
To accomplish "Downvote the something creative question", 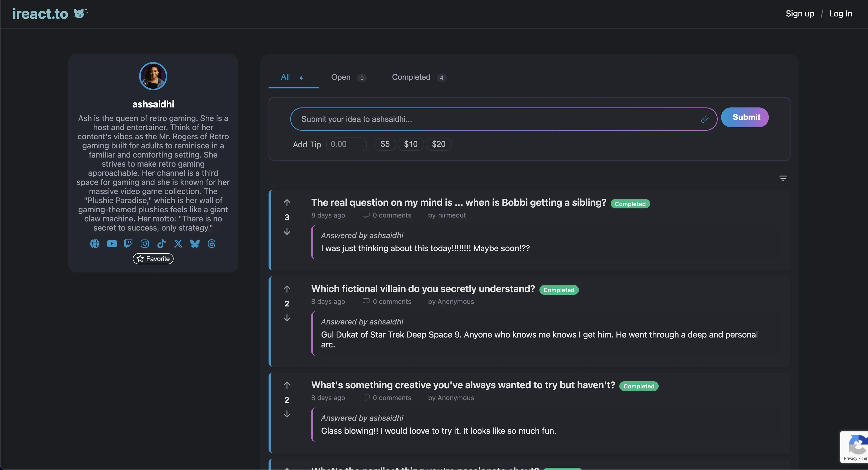I will [x=287, y=414].
